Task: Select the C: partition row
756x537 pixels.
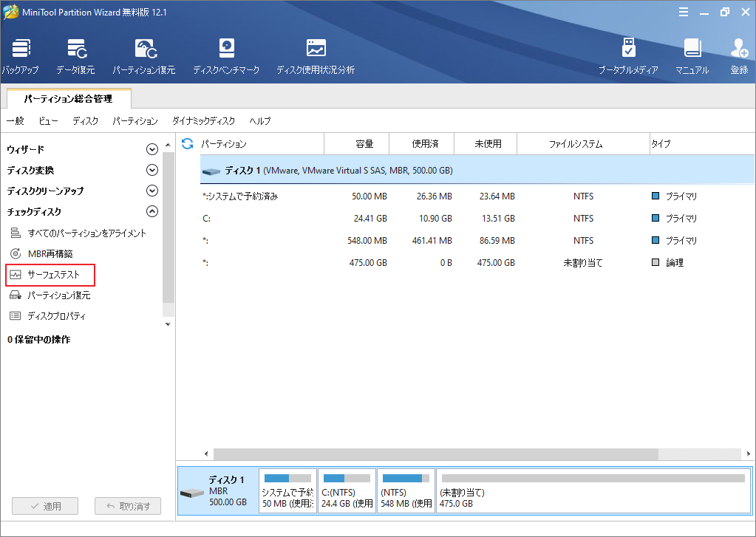Action: pos(477,219)
